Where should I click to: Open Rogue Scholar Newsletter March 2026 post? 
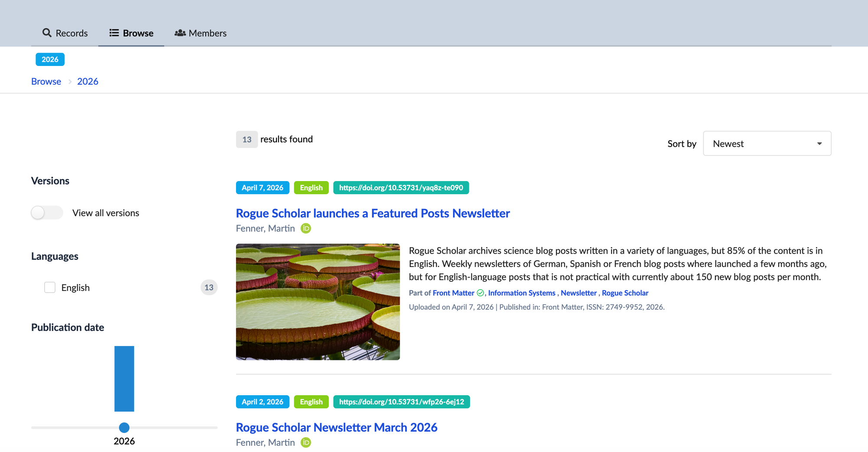point(337,427)
